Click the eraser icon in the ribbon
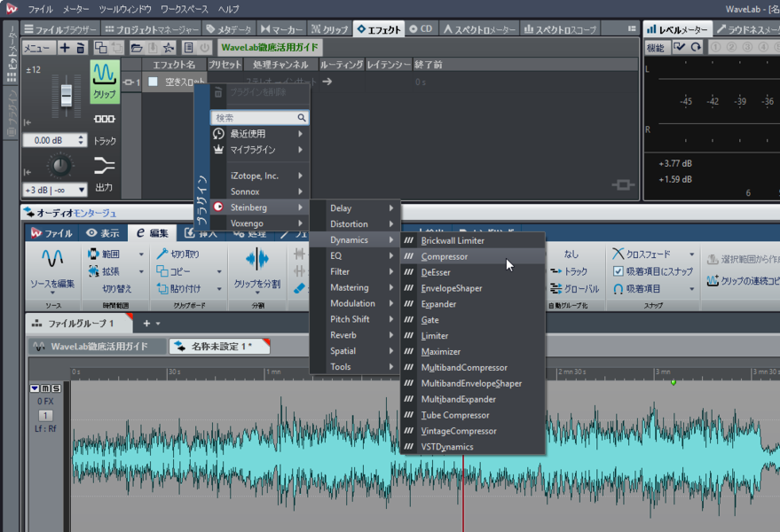 point(299,288)
